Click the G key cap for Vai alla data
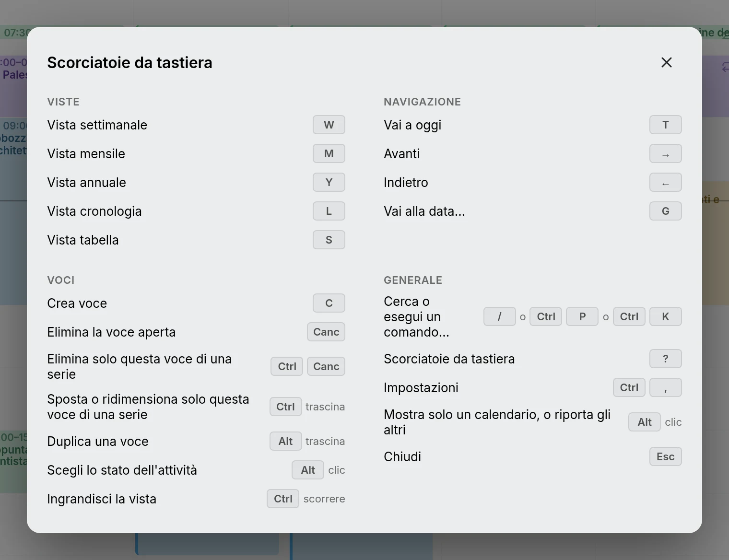The width and height of the screenshot is (729, 560). pos(666,211)
